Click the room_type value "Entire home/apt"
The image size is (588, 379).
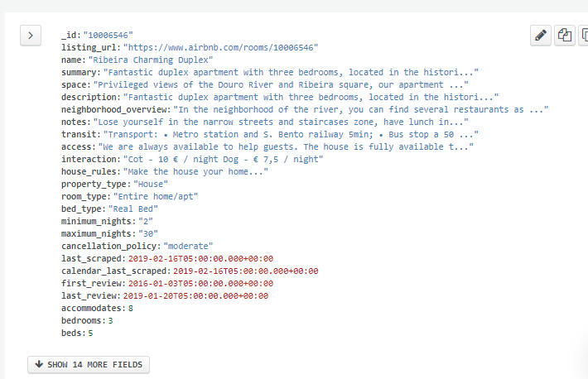(156, 196)
